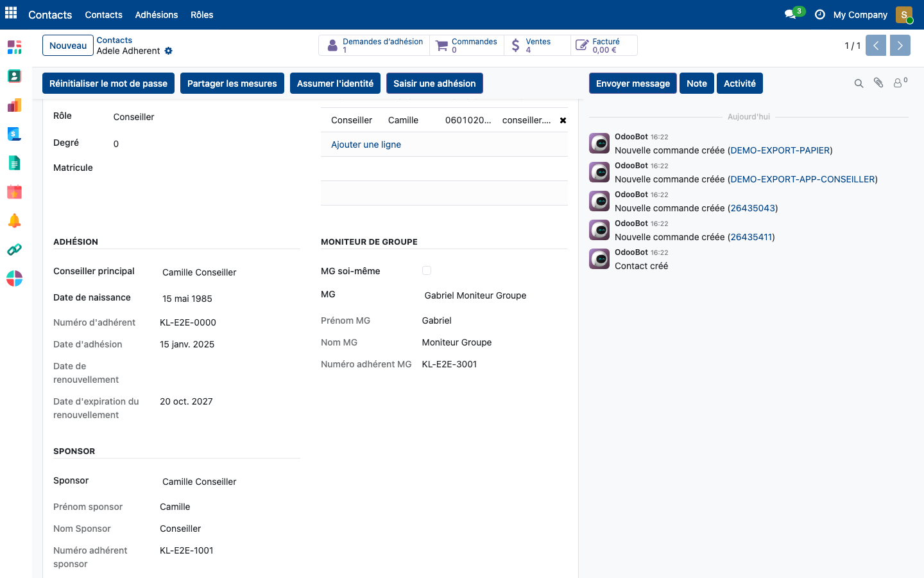Open the followers icon in chatter
The width and height of the screenshot is (924, 578).
tap(900, 83)
